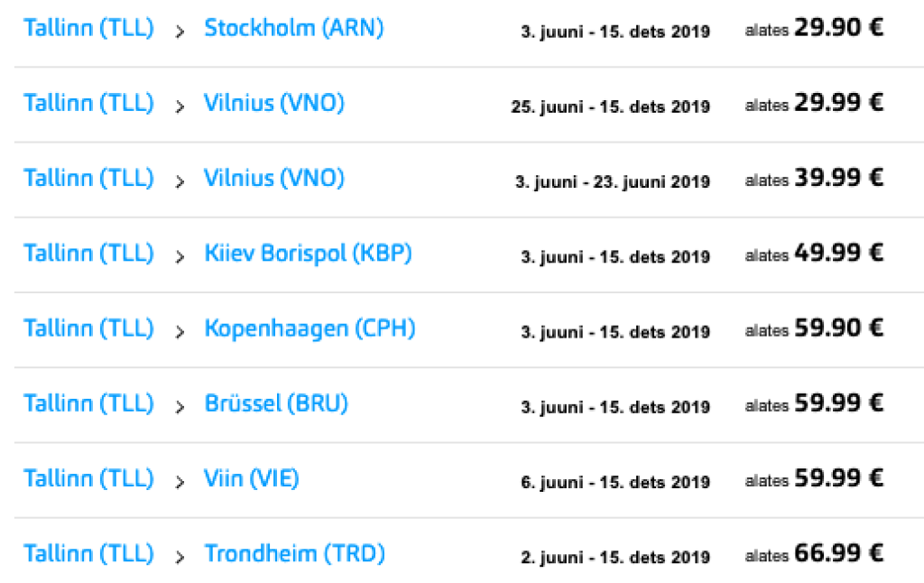
Task: Click the arrow icon in the 39.99 € Vilnius row
Action: click(x=180, y=180)
